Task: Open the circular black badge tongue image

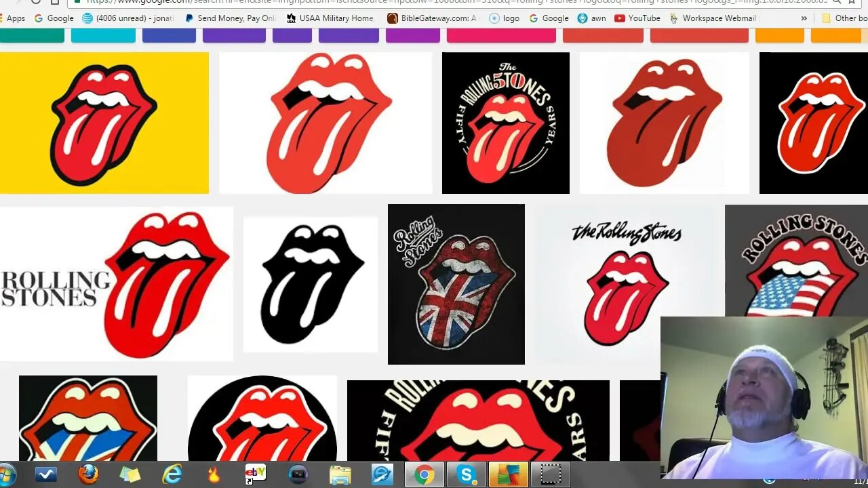Action: click(262, 418)
